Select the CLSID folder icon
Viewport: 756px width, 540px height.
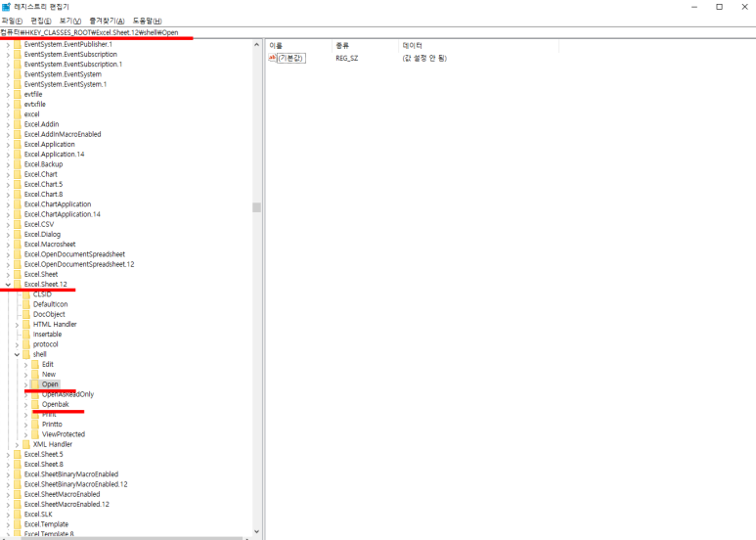coord(26,294)
